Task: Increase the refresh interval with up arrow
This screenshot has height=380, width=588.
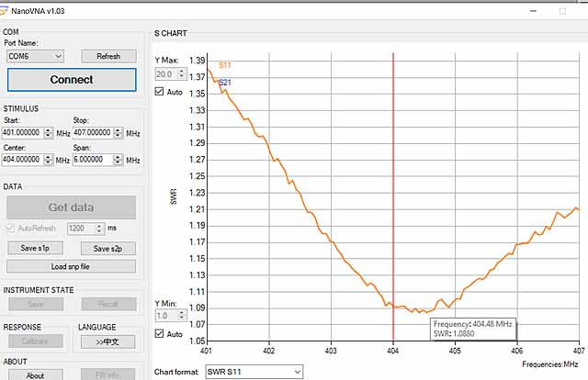Action: point(99,226)
